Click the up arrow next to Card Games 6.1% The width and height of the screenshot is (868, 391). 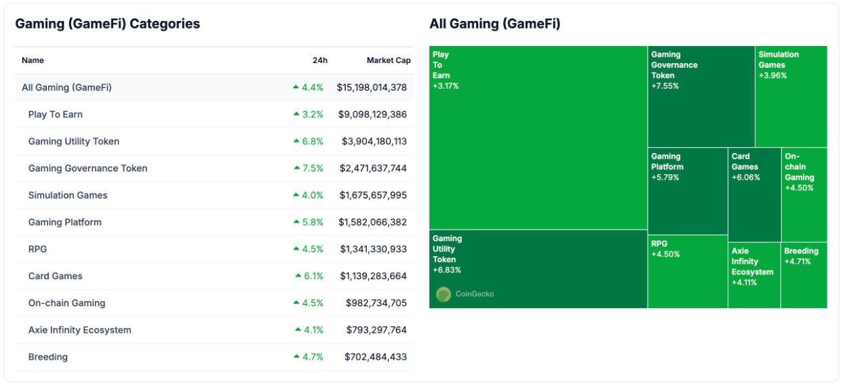pyautogui.click(x=298, y=276)
